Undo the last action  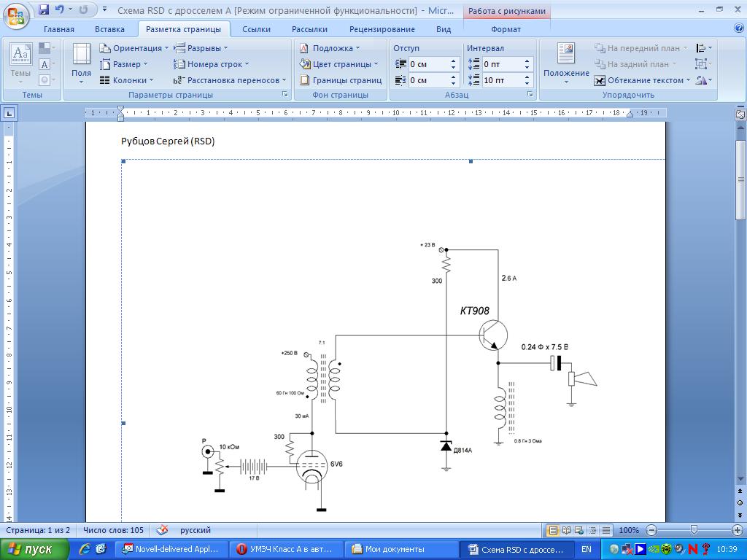coord(60,9)
